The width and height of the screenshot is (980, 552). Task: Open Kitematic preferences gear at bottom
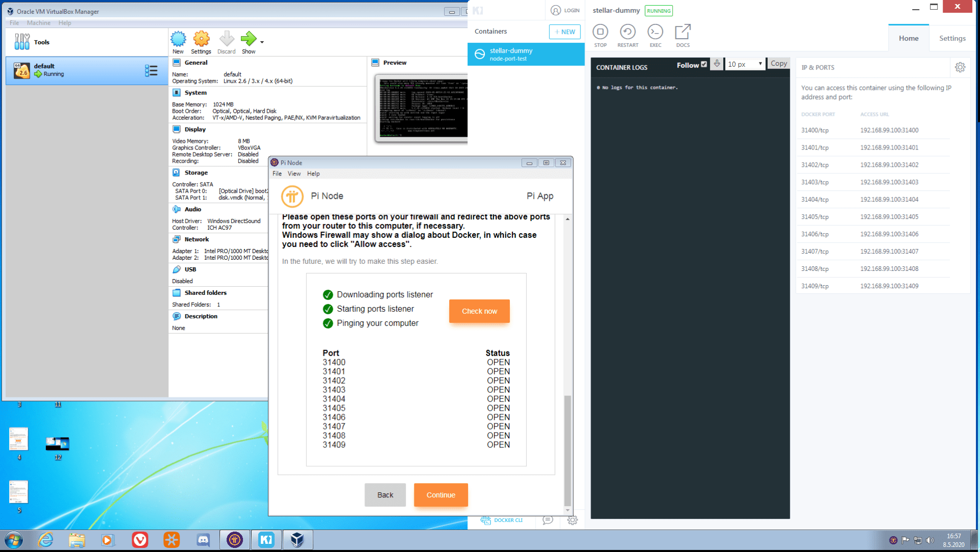coord(572,520)
